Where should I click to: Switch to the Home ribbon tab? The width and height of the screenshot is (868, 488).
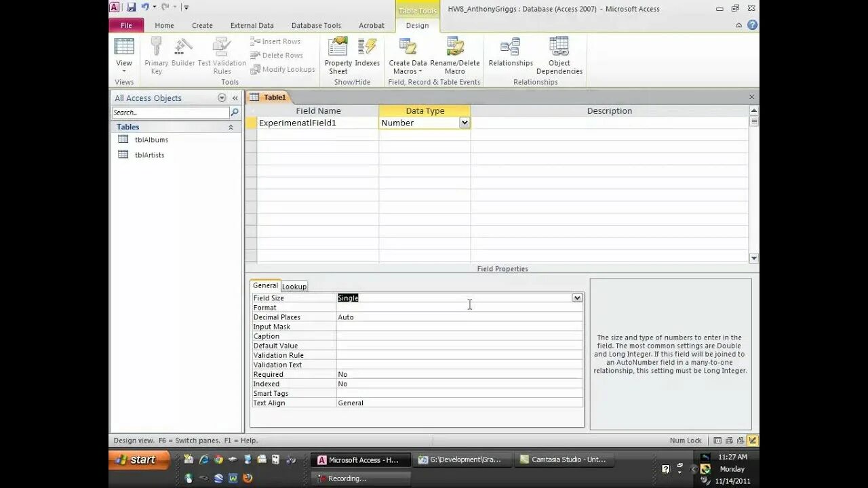pyautogui.click(x=164, y=25)
